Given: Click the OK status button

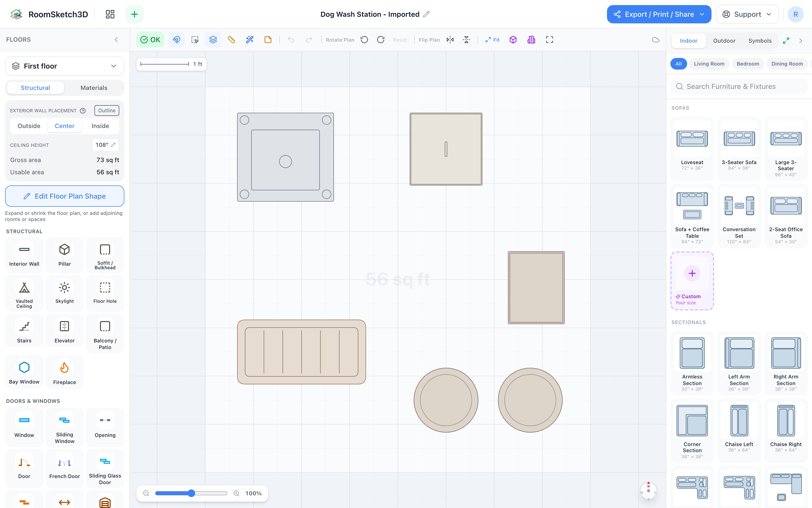Looking at the screenshot, I should click(150, 40).
